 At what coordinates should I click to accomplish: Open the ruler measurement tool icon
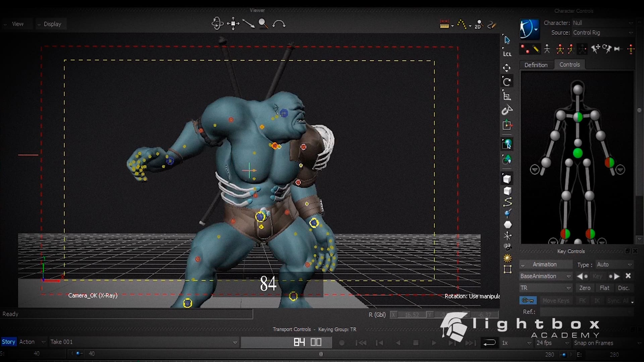click(x=445, y=24)
